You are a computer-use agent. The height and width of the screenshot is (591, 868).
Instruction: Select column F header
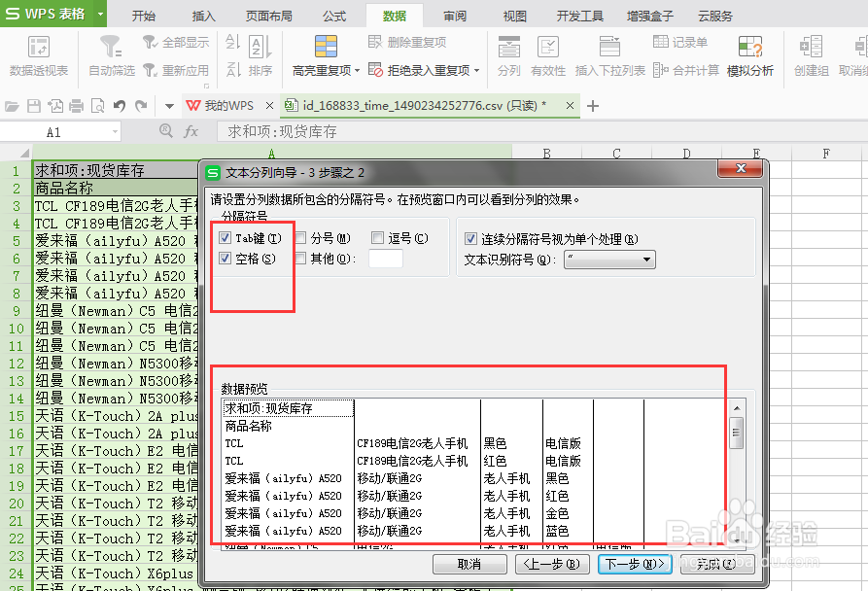[x=826, y=154]
